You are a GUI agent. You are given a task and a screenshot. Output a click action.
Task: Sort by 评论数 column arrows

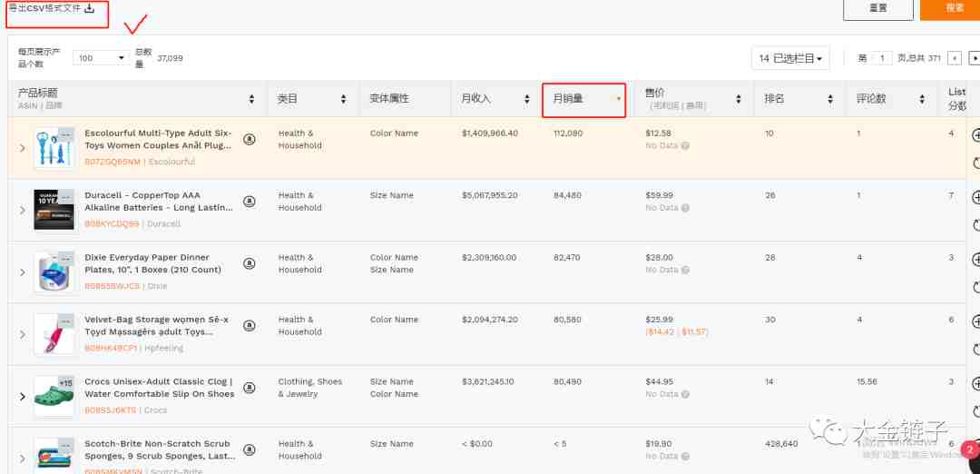click(922, 99)
